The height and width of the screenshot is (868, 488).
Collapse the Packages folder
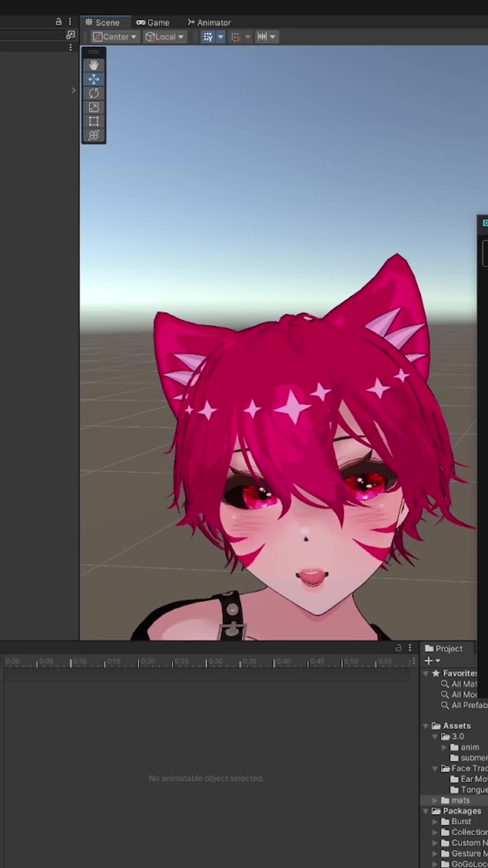(x=426, y=811)
